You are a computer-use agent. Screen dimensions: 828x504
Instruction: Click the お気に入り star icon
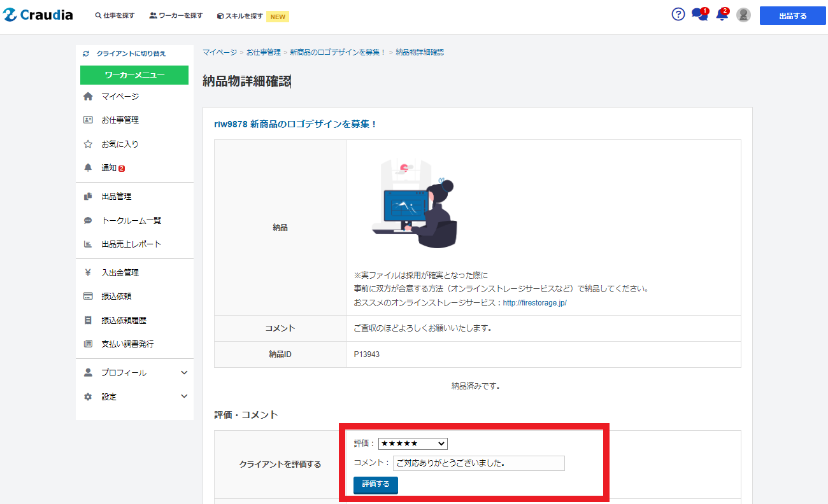(x=88, y=144)
